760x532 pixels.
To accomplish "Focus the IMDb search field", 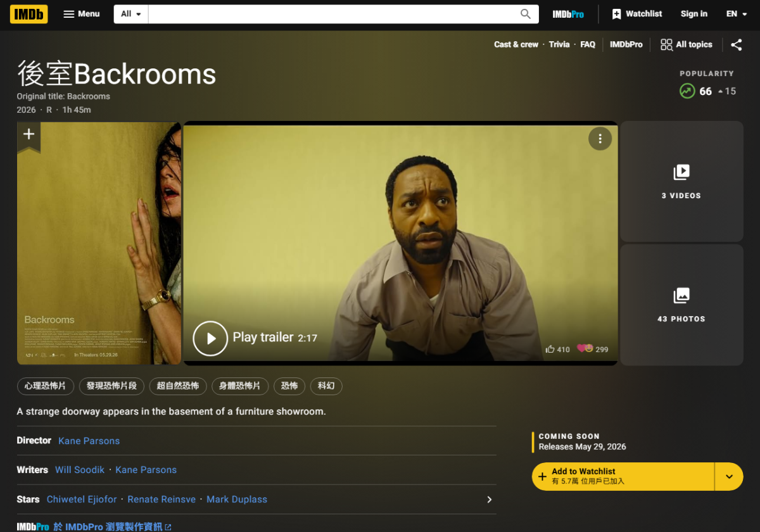I will click(x=331, y=14).
